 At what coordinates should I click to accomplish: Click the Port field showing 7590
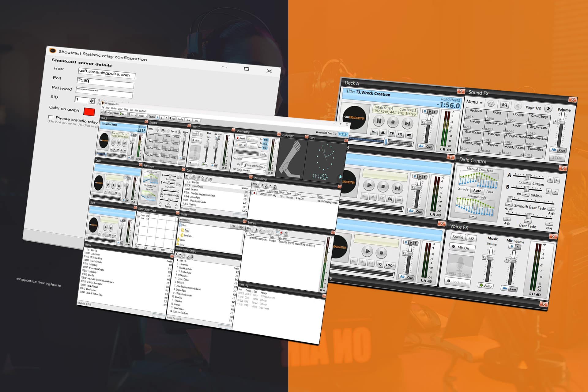[105, 82]
